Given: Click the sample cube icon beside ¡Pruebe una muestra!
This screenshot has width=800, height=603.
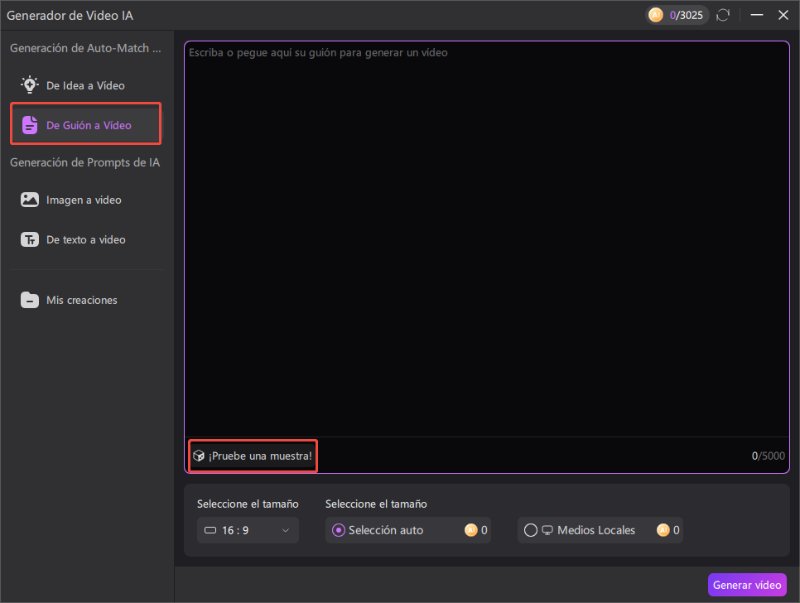Looking at the screenshot, I should click(x=199, y=456).
